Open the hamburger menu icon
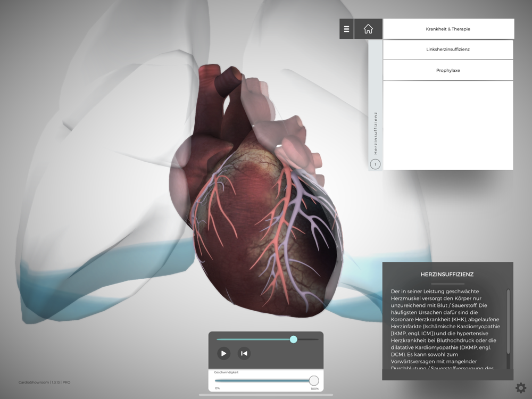The image size is (532, 399). 346,29
